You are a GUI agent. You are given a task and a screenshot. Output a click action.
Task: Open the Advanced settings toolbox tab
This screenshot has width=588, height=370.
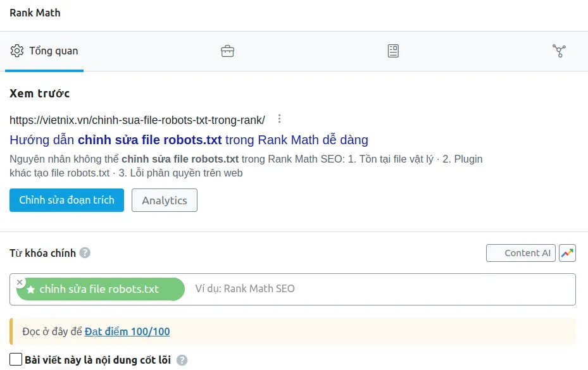pyautogui.click(x=227, y=51)
